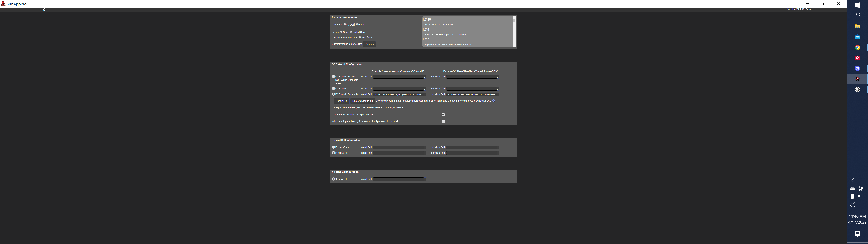
Task: Click changelog scrollbar down arrow
Action: coord(514,46)
